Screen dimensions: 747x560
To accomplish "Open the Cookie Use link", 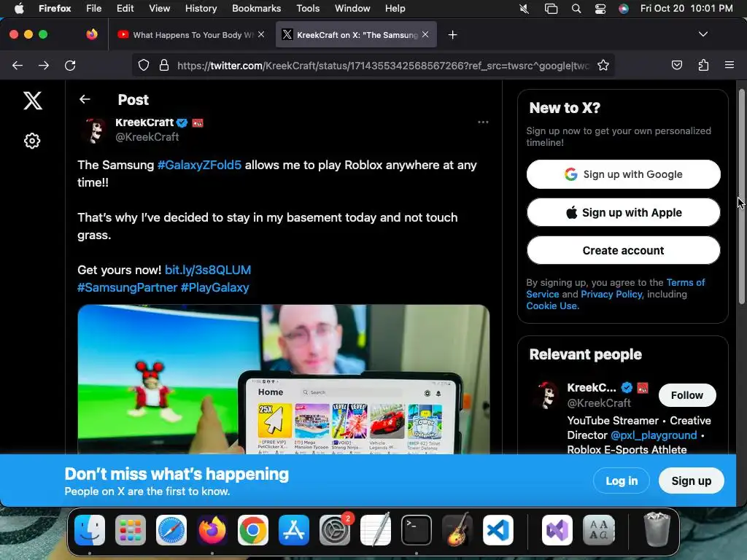I will pyautogui.click(x=551, y=306).
